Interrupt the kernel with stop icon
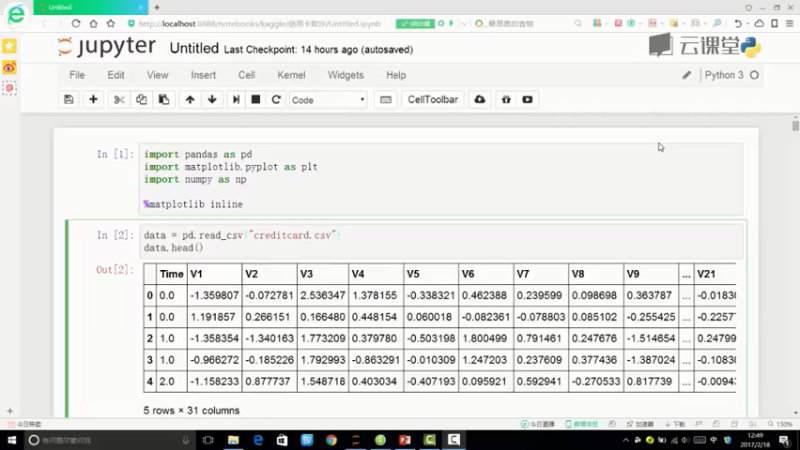The width and height of the screenshot is (800, 450). pos(256,99)
